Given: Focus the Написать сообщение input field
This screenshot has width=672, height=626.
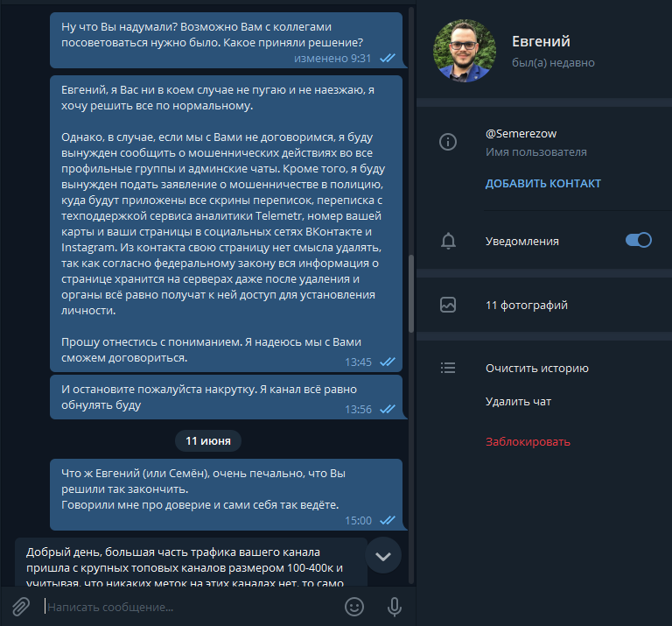Looking at the screenshot, I should click(192, 607).
